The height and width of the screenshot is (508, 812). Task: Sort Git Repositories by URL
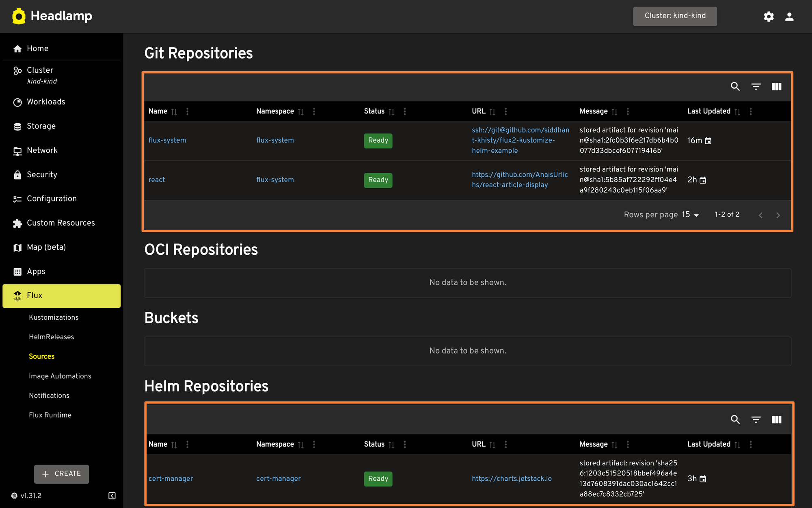pos(492,112)
